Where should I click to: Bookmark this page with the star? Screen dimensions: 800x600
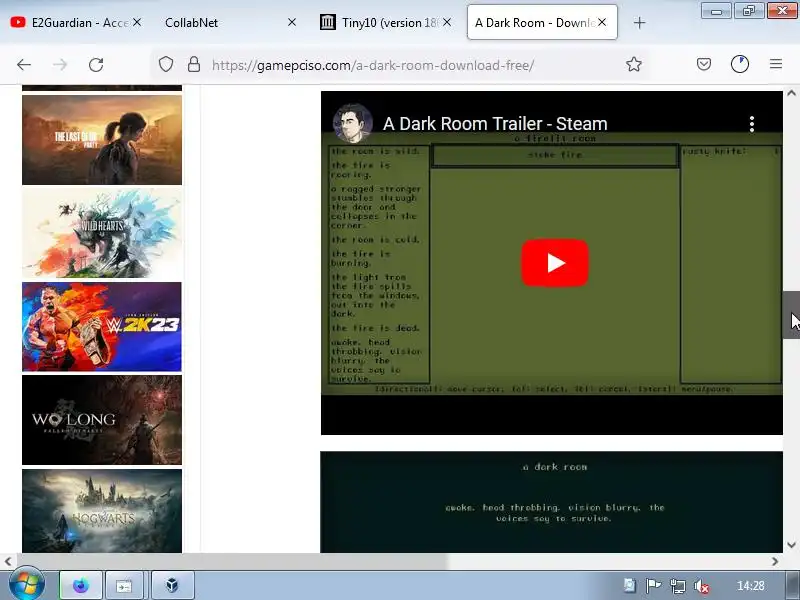[x=634, y=64]
